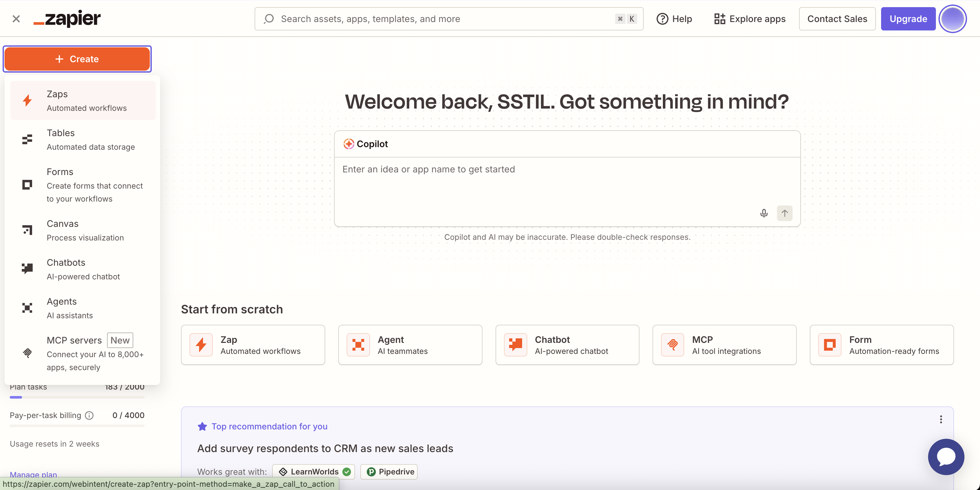Click the Agent card icon

tap(358, 345)
